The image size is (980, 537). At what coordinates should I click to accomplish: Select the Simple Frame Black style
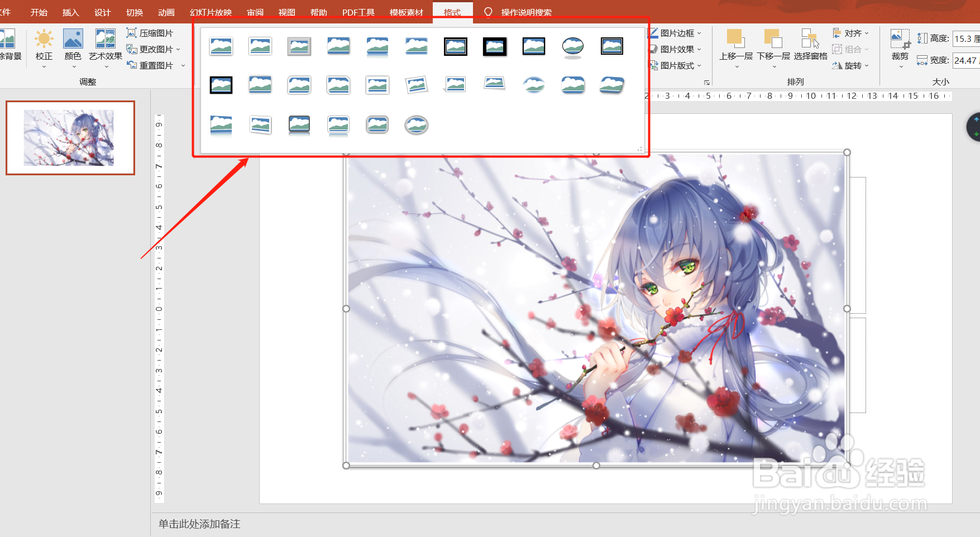pos(534,46)
